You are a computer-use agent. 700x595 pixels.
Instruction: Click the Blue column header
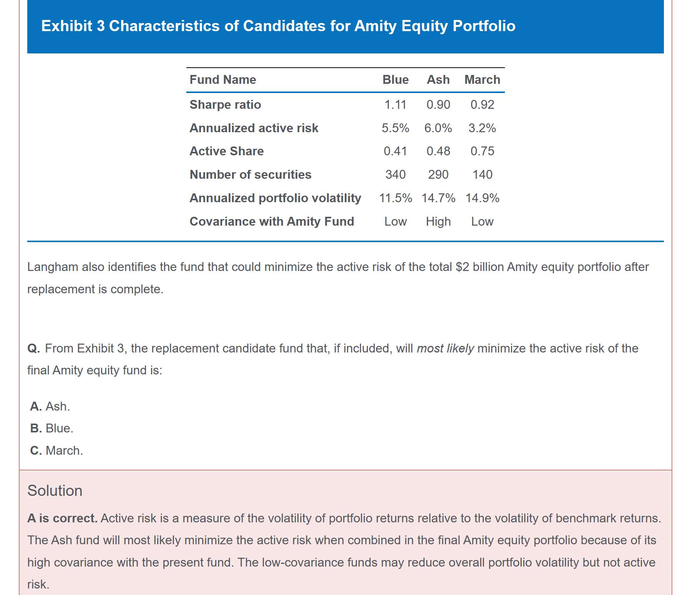point(395,80)
